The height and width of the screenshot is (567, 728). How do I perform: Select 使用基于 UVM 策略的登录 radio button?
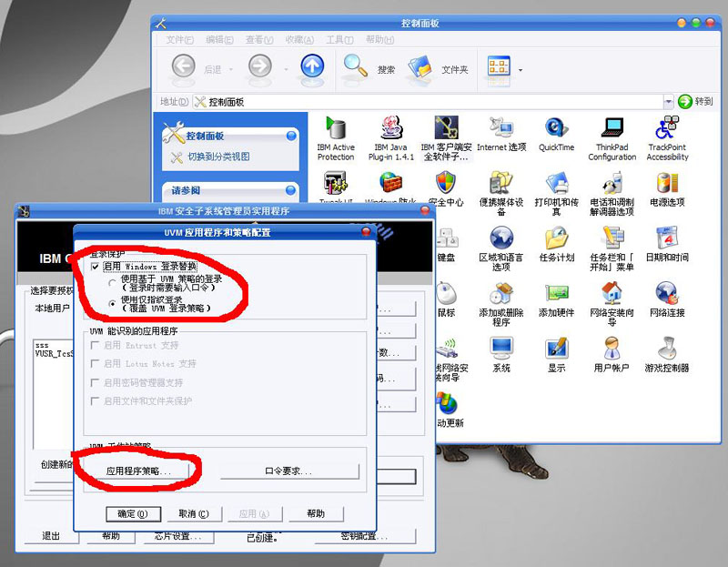(x=112, y=282)
